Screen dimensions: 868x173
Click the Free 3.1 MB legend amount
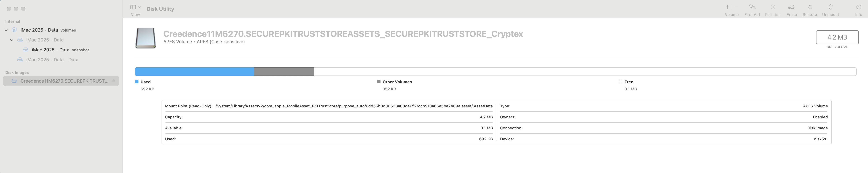[x=630, y=89]
